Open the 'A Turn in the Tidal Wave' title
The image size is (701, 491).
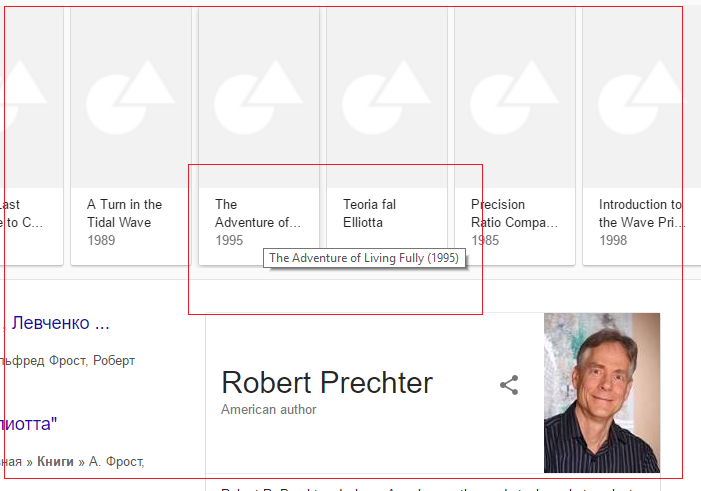coord(124,213)
